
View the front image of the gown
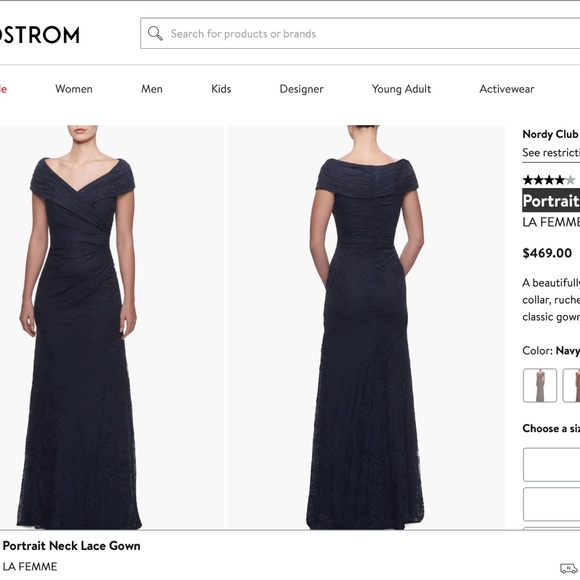[112, 327]
